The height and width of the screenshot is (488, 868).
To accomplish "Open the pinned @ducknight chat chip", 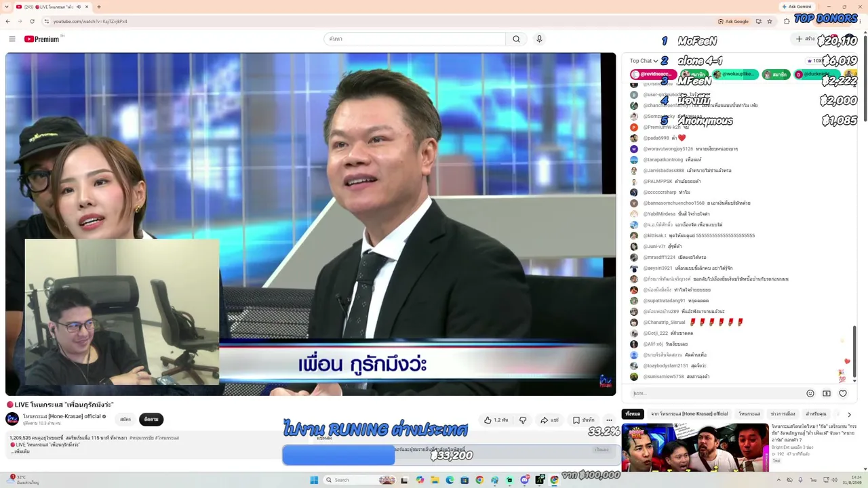I will tap(816, 74).
